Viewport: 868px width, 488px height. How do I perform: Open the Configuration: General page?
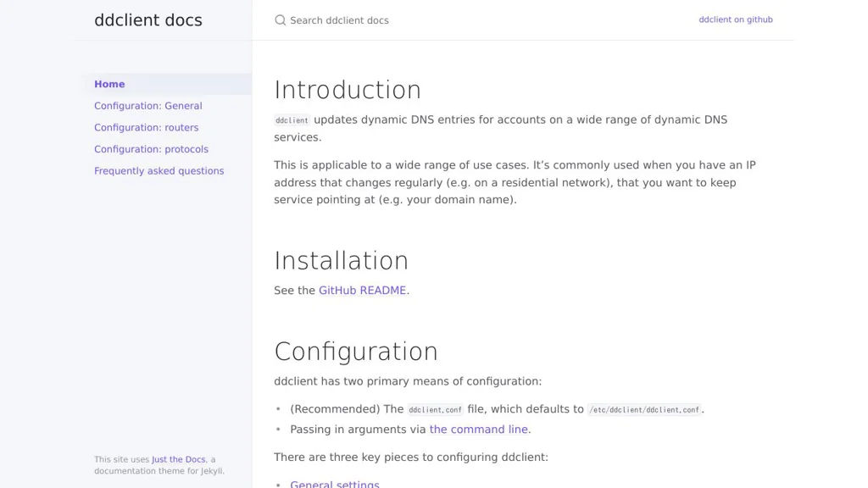point(148,106)
